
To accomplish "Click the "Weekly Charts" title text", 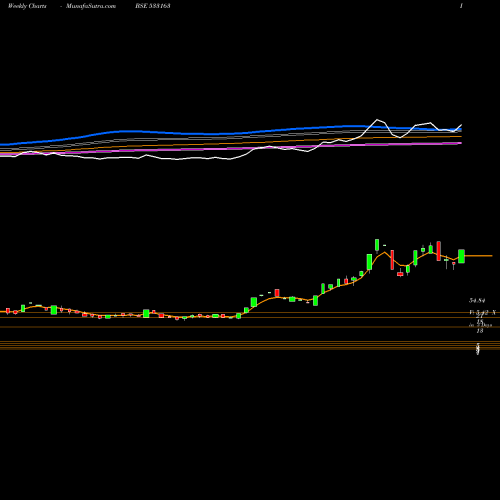I will [27, 6].
